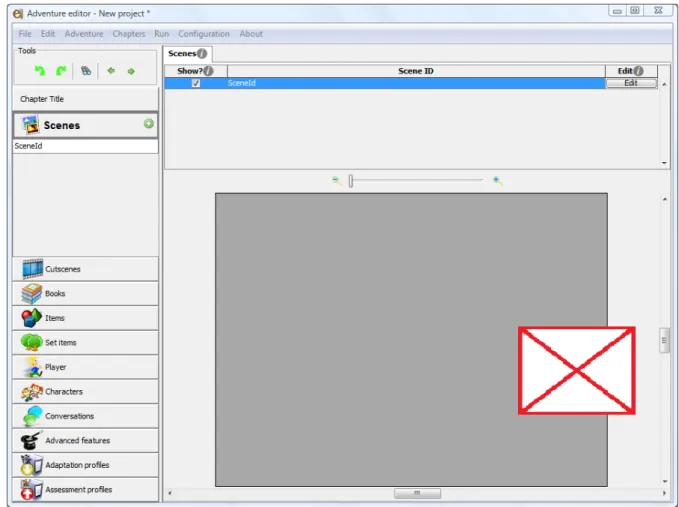Viewport: 679px width, 507px height.
Task: Go back with the left arrow tool
Action: pyautogui.click(x=111, y=71)
